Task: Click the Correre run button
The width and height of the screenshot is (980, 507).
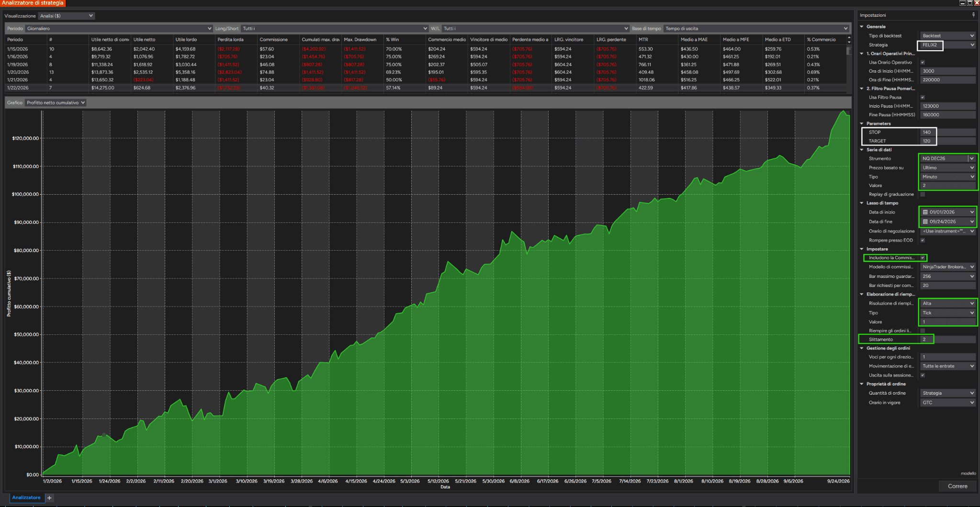Action: point(957,486)
